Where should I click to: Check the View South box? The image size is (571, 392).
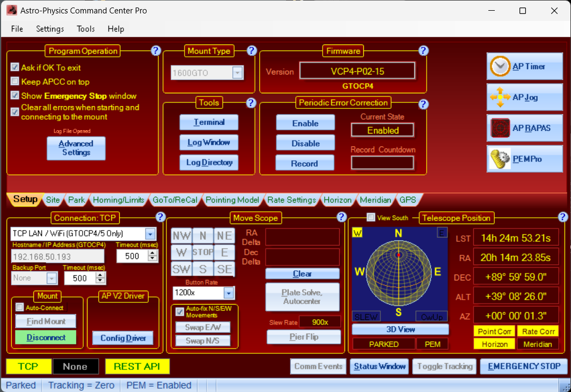point(371,217)
